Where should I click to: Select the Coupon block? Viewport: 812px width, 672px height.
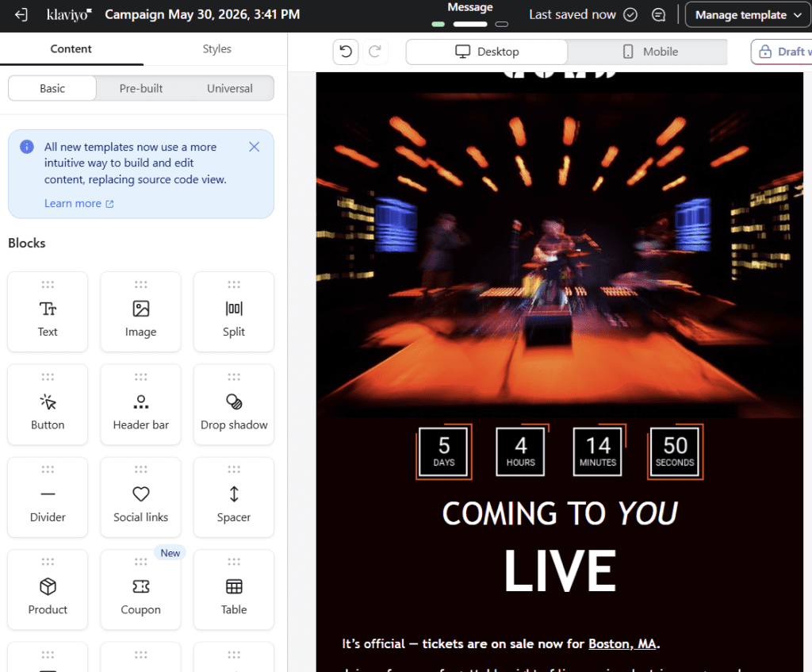[x=141, y=589]
